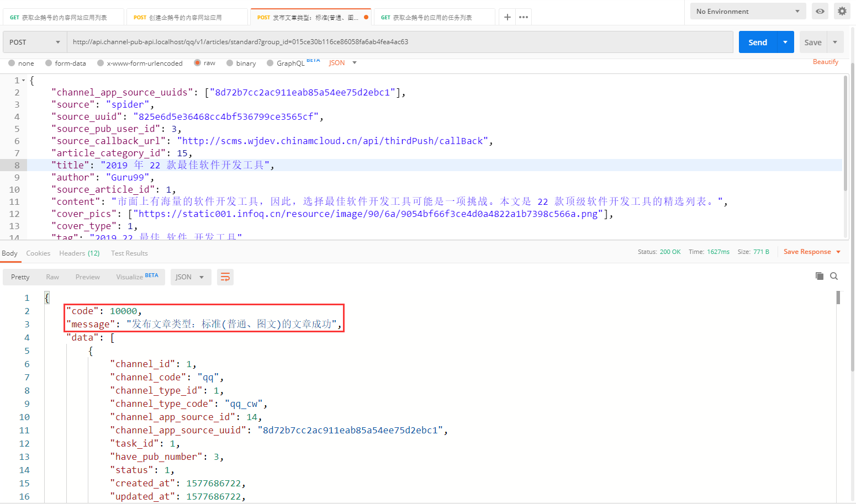Switch to the Raw response view
Viewport: 856px width, 504px height.
pyautogui.click(x=52, y=277)
